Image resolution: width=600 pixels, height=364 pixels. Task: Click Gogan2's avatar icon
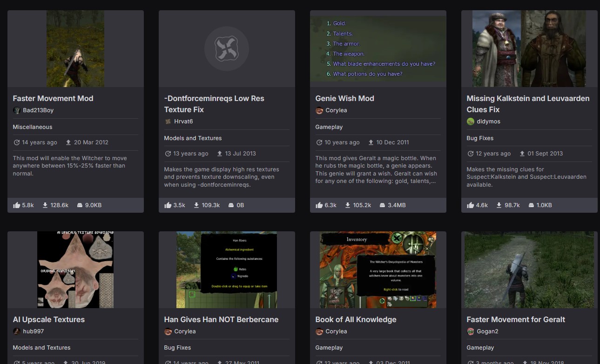click(471, 331)
